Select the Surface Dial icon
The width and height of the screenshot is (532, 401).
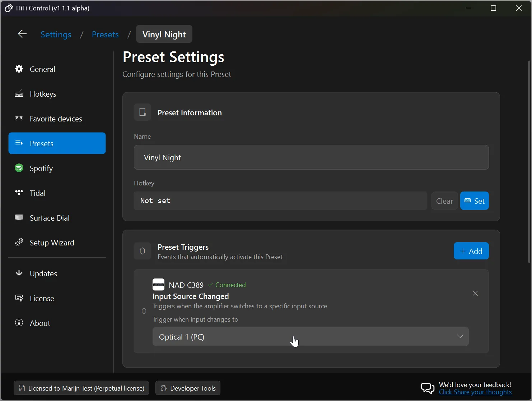(19, 218)
